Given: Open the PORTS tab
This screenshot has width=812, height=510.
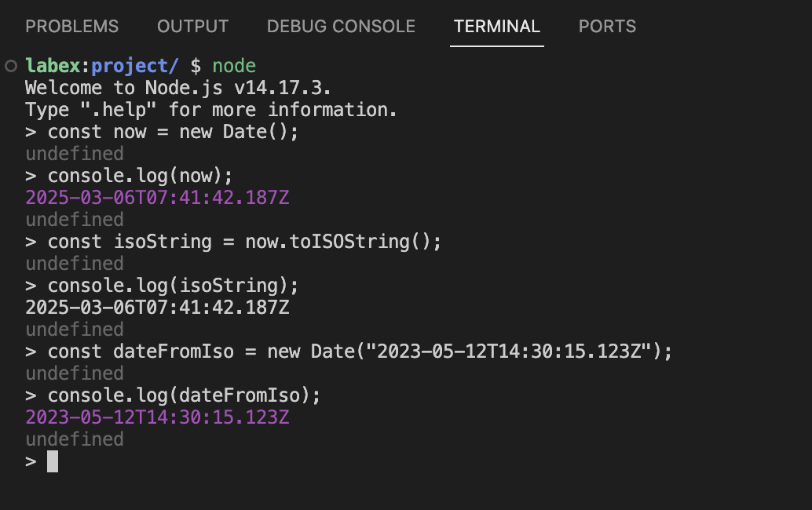Looking at the screenshot, I should [x=607, y=27].
